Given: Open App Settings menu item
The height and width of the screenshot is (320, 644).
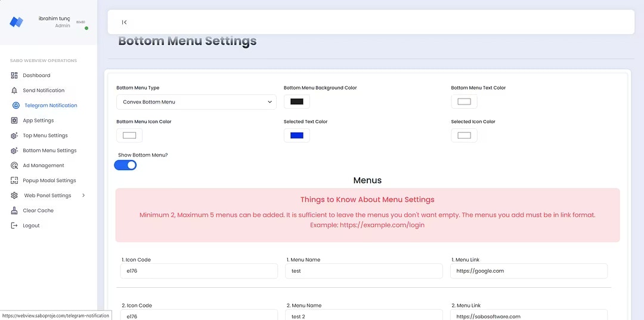Looking at the screenshot, I should tap(38, 121).
